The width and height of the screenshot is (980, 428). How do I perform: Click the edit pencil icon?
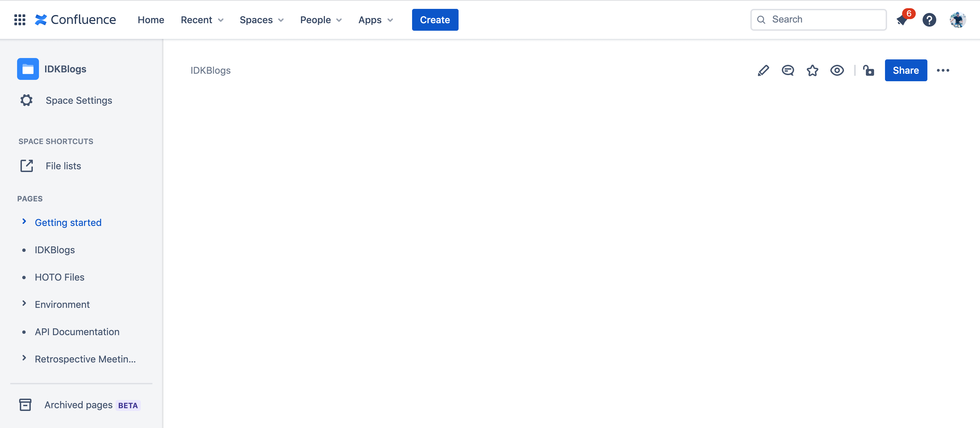click(x=763, y=70)
